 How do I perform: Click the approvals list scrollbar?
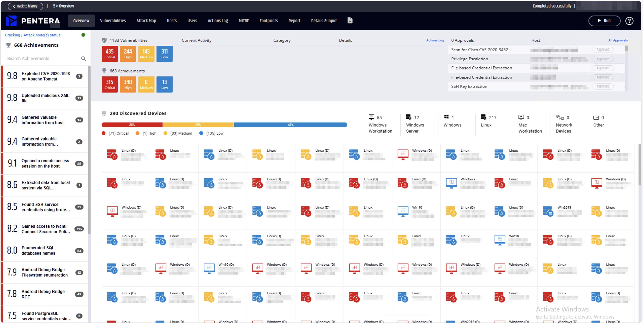[x=626, y=49]
